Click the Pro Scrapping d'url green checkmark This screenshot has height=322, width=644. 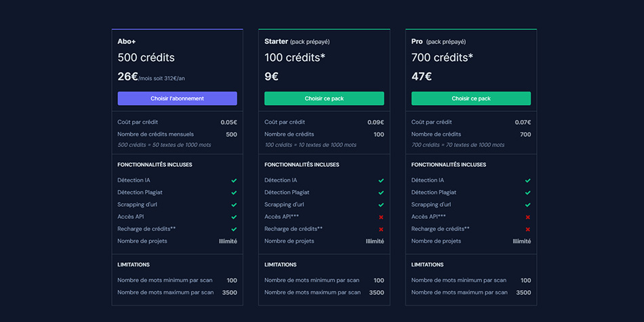[527, 205]
